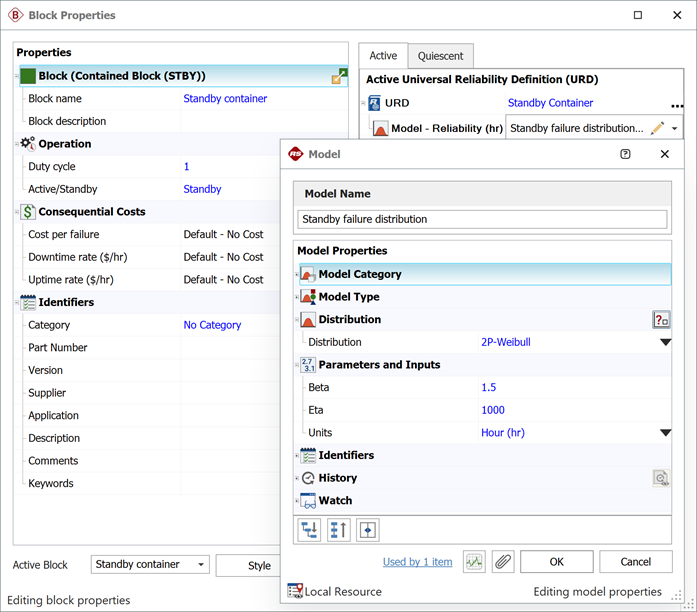Click the plot icon beside Used by link
This screenshot has width=697, height=612.
click(474, 562)
